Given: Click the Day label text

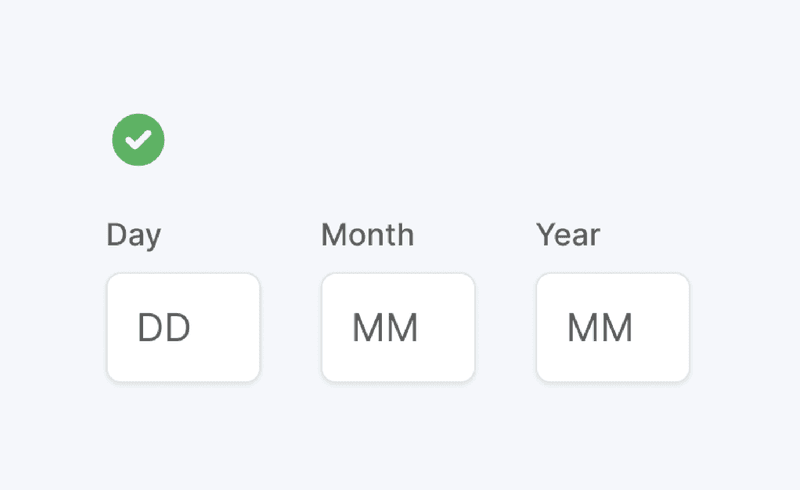Looking at the screenshot, I should point(134,235).
